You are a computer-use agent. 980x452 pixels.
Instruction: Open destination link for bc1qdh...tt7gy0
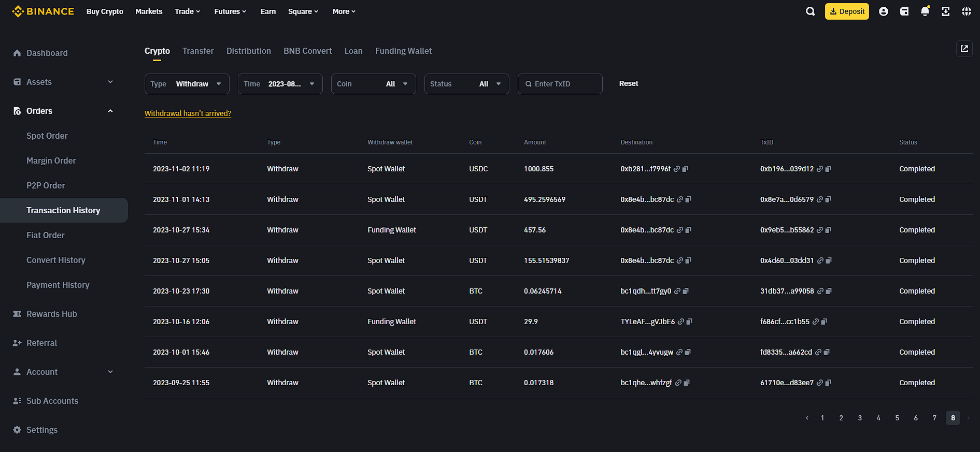pos(677,291)
